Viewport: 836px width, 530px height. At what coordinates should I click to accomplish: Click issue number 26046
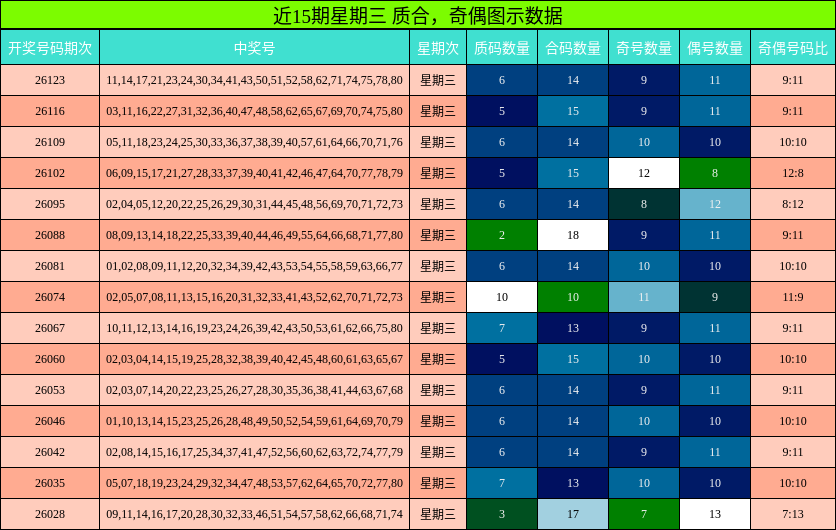(50, 421)
